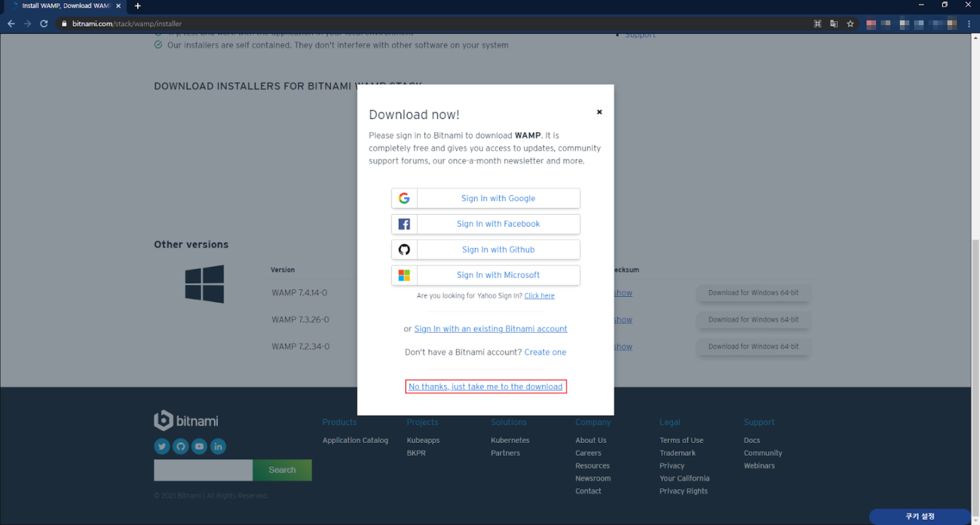This screenshot has height=525, width=980.
Task: Open BKPR footer link
Action: point(416,453)
